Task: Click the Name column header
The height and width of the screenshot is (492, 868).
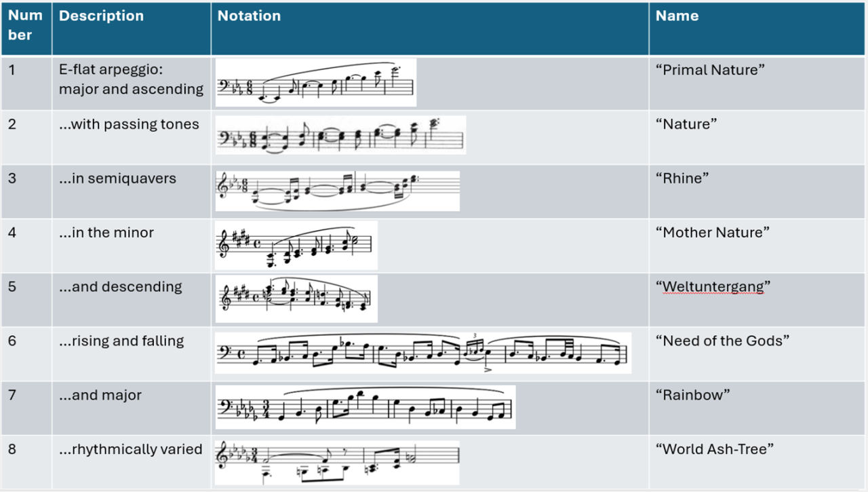Action: pyautogui.click(x=758, y=29)
